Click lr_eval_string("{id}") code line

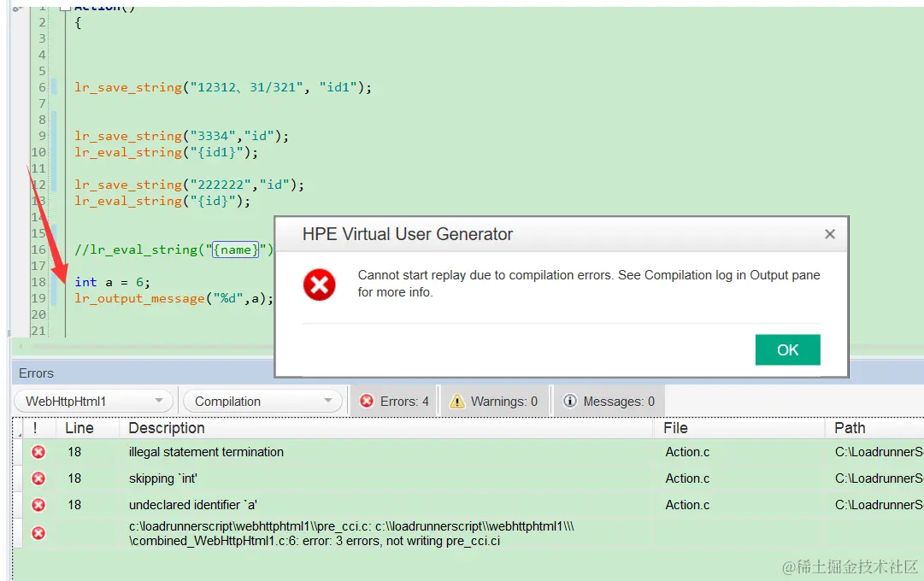(x=162, y=202)
